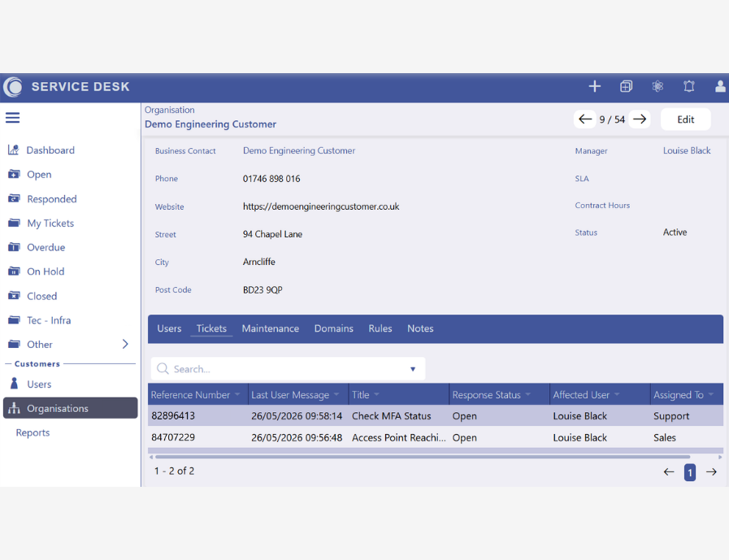Viewport: 729px width, 560px height.
Task: Click the Service Desk logo icon
Action: tap(13, 87)
